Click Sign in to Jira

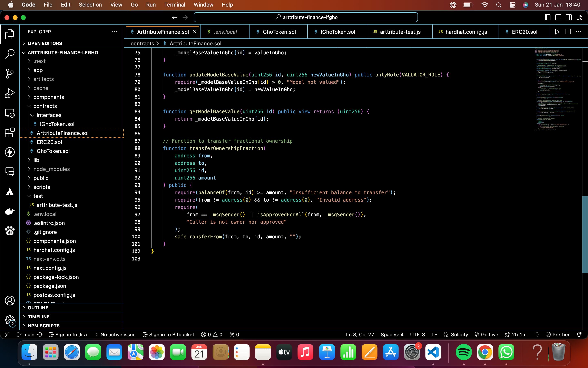[x=68, y=335]
